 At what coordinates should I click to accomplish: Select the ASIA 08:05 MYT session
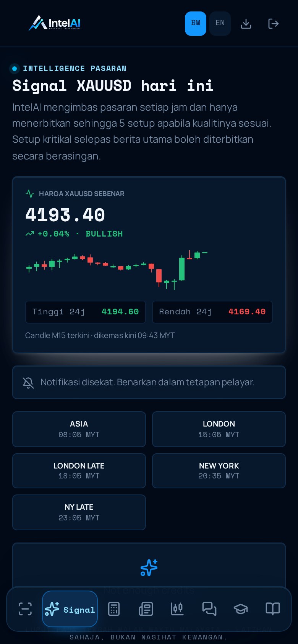[79, 429]
